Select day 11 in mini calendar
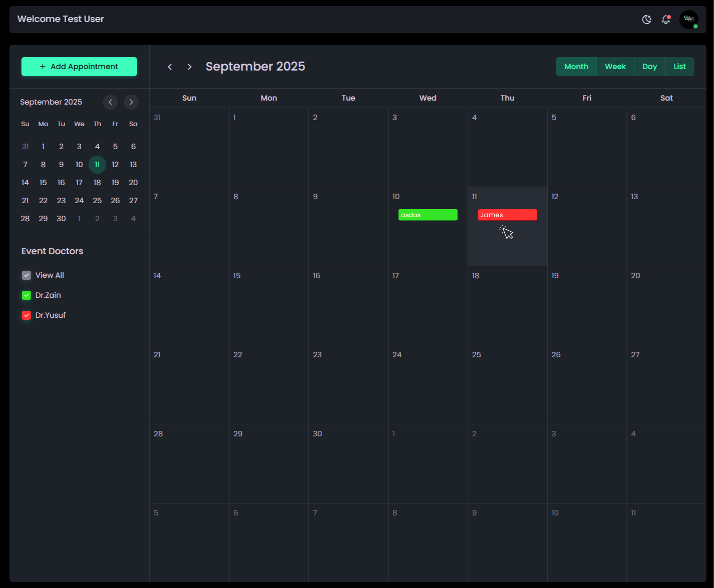This screenshot has width=714, height=588. 97,165
